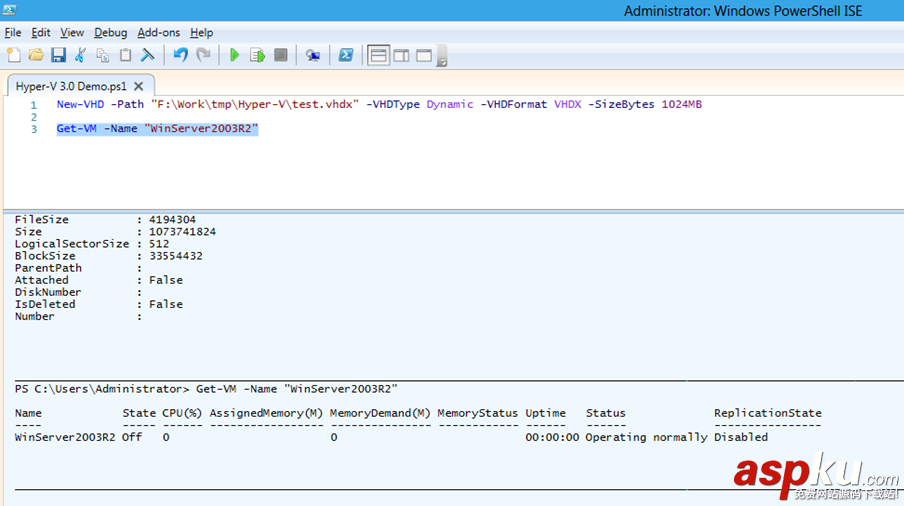Click the AssignedMemory(M) column header
The width and height of the screenshot is (904, 506).
[x=266, y=413]
